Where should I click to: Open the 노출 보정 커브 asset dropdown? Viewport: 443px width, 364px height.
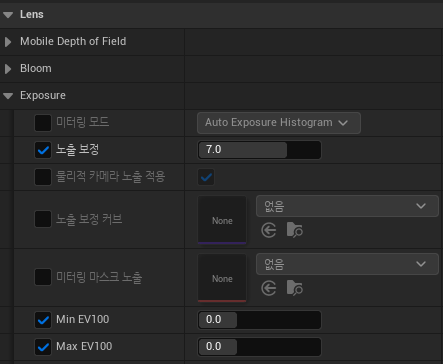(347, 206)
